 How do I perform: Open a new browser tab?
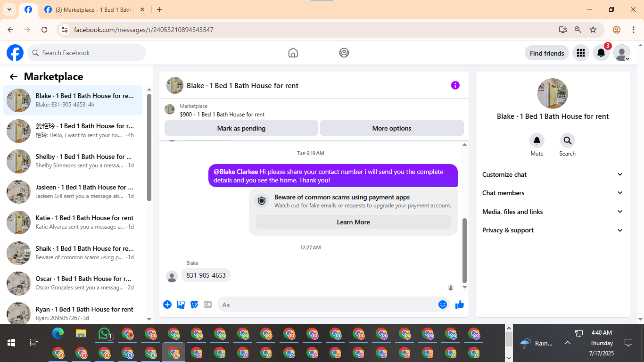pos(159,9)
